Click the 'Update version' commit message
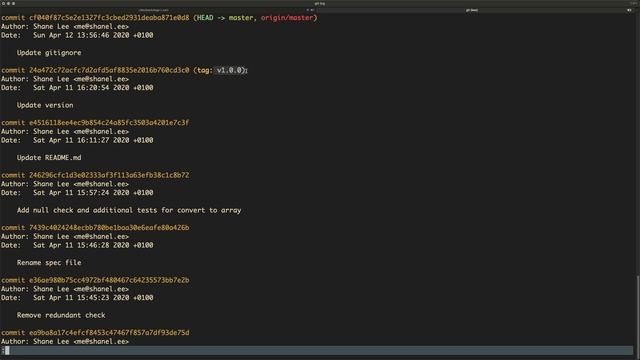The image size is (640, 360). coord(45,105)
